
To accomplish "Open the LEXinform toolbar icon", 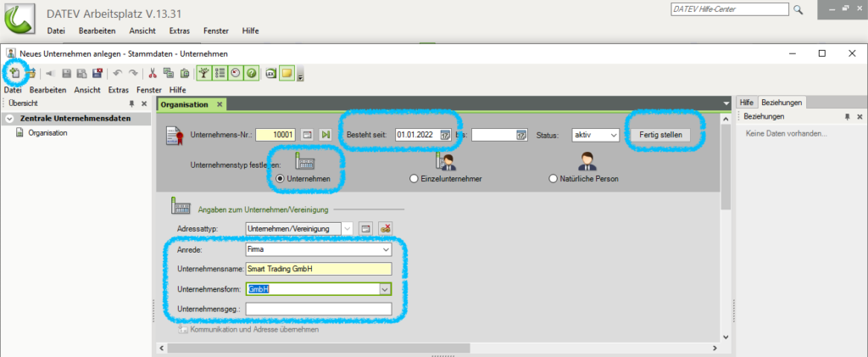I will pyautogui.click(x=271, y=73).
